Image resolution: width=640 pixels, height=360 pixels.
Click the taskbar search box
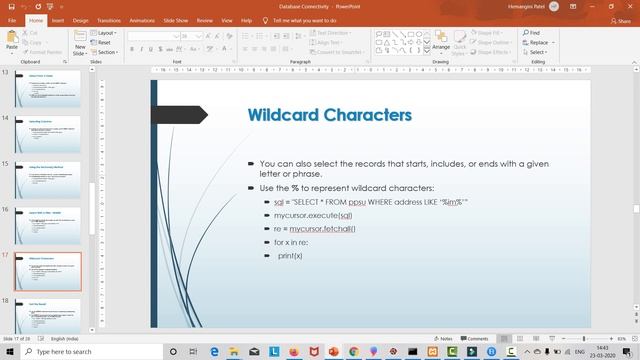point(92,351)
